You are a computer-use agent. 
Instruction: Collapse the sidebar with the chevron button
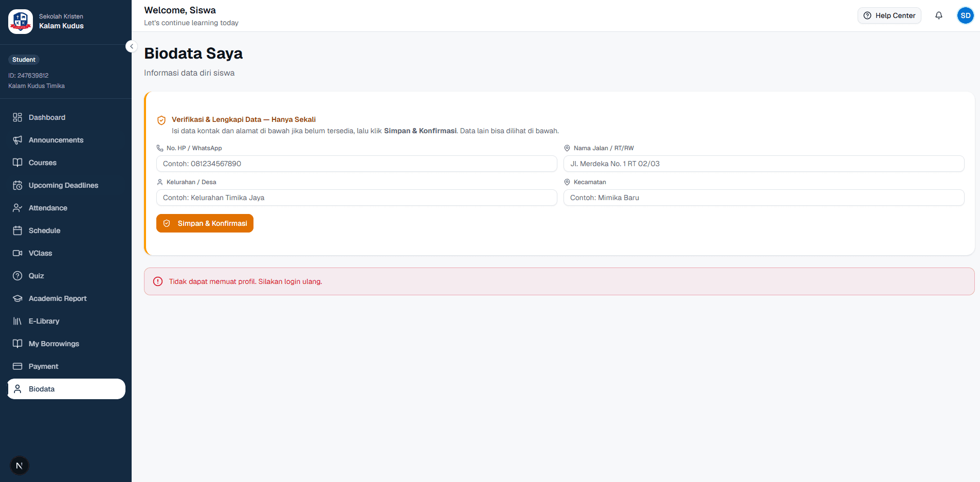[132, 46]
